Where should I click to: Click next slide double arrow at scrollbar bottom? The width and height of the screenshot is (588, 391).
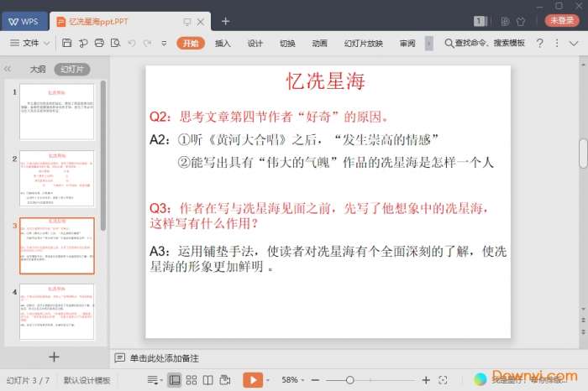point(583,331)
